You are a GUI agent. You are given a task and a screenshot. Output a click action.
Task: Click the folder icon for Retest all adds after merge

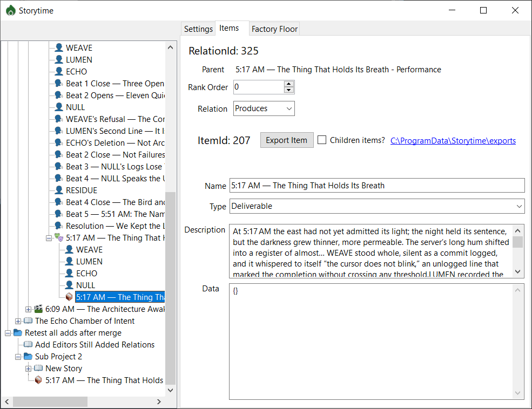(18, 332)
